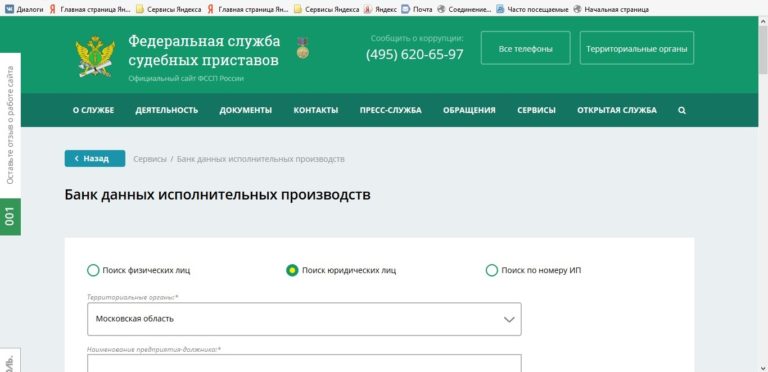The image size is (768, 372).
Task: Focus Наименование предприятия-должника input field
Action: 304,363
